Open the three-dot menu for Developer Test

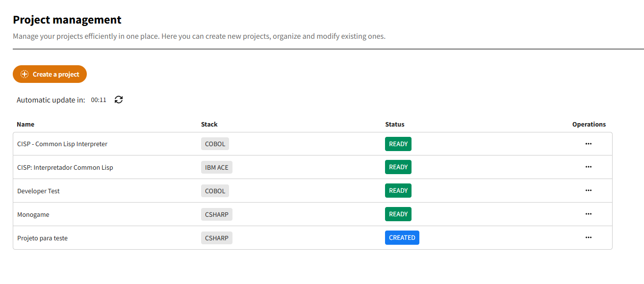pos(589,191)
